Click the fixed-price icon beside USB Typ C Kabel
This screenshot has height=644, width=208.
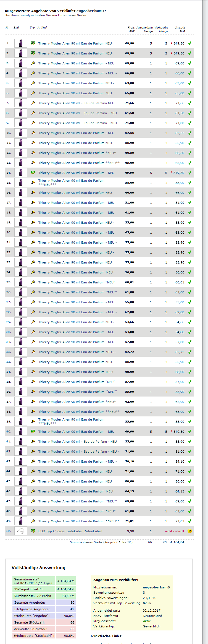tap(33, 531)
